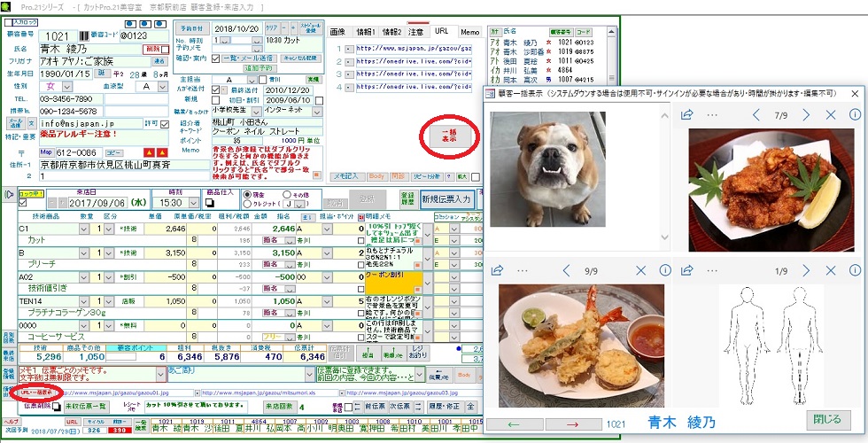Open info for the 9/9 image
868x443 pixels.
[665, 270]
